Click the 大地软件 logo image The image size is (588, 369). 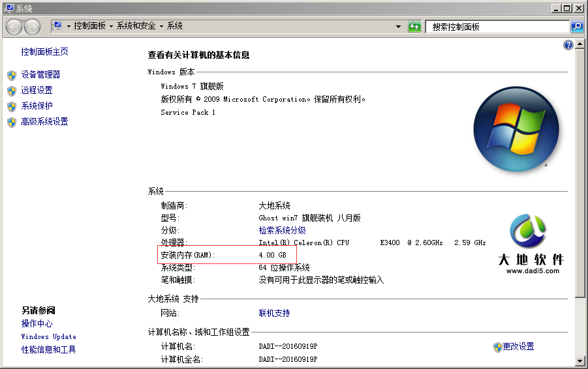pyautogui.click(x=528, y=243)
